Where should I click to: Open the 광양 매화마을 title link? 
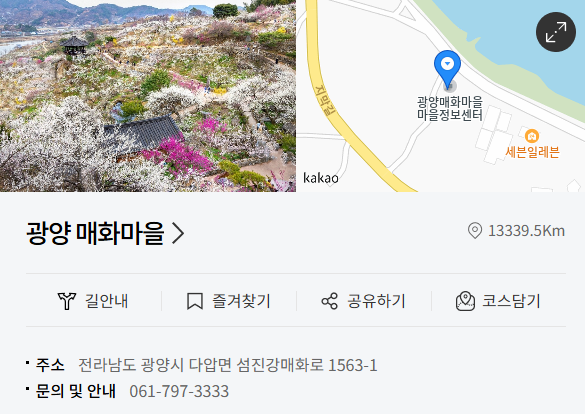tap(95, 233)
